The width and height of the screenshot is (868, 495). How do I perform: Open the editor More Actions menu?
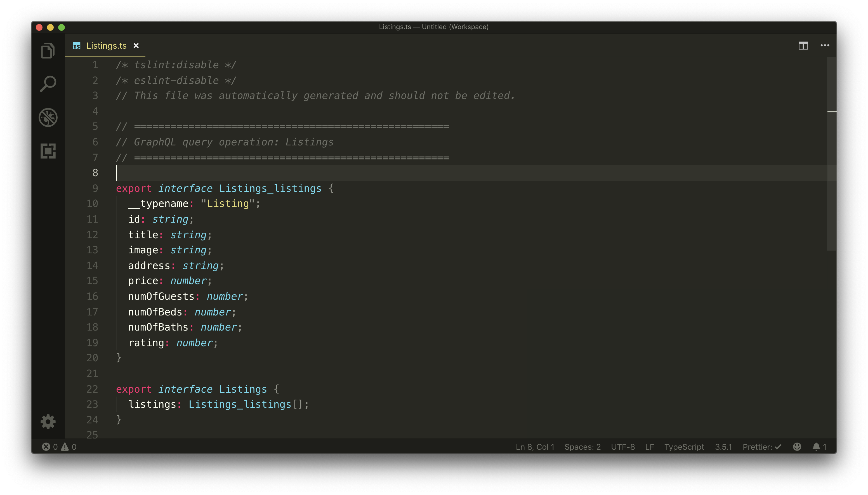[x=825, y=46]
